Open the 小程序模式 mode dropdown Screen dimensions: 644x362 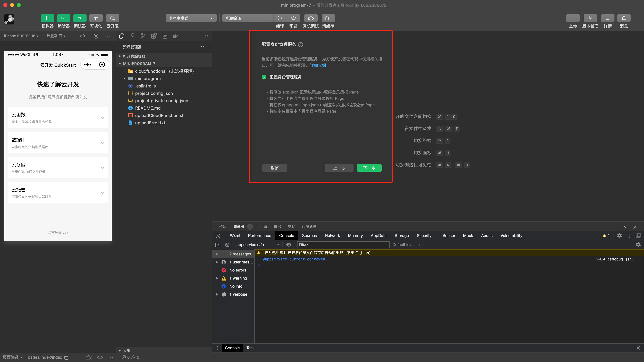[191, 18]
